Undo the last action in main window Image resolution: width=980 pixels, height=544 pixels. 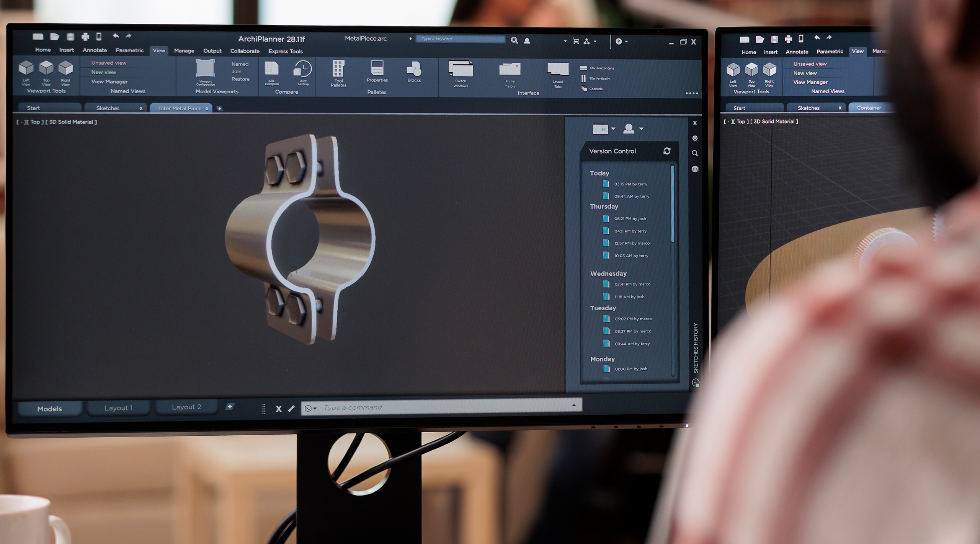click(116, 36)
